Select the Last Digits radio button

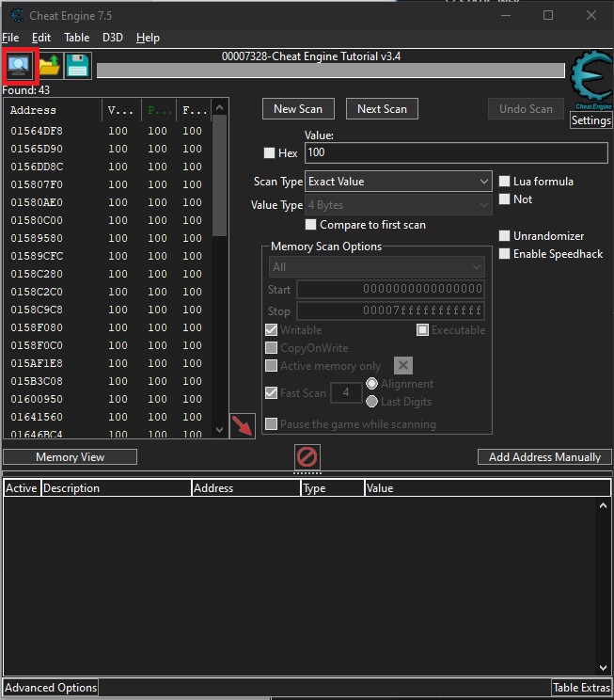(371, 402)
